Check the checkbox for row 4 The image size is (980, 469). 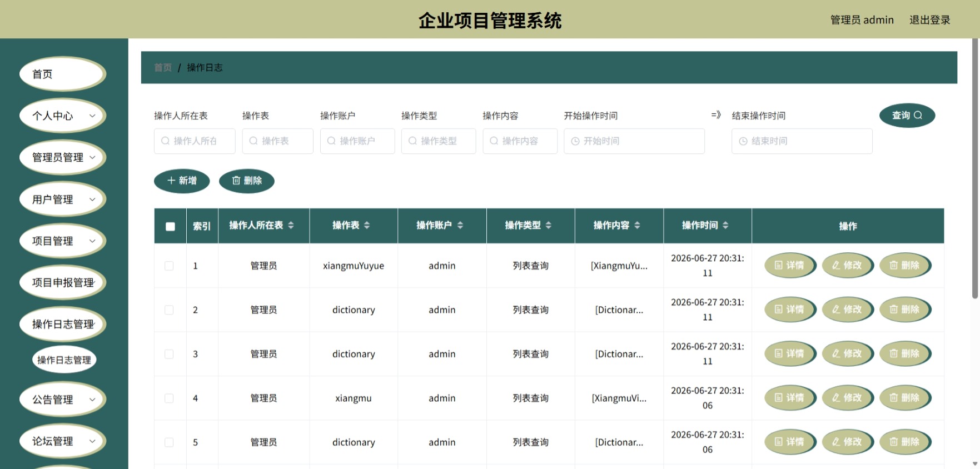click(x=169, y=398)
